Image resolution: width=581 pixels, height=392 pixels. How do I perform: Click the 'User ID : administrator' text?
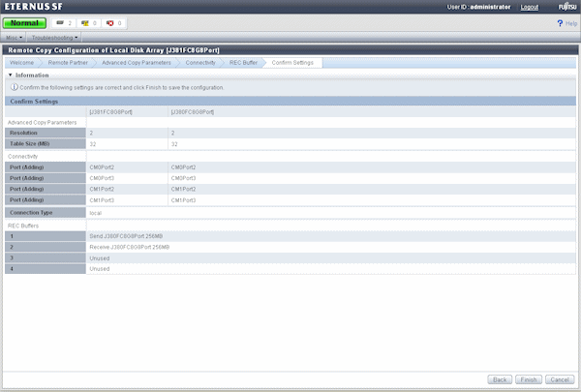coord(478,7)
